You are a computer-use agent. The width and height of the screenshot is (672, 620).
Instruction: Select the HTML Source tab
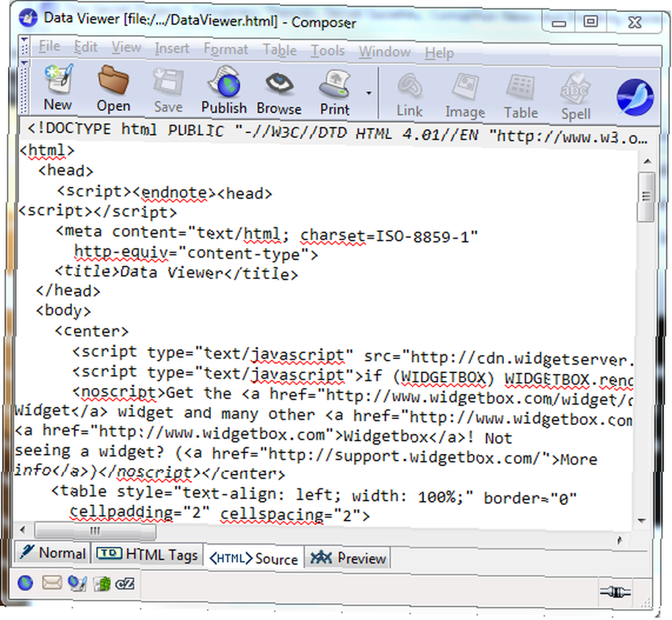coord(253,558)
